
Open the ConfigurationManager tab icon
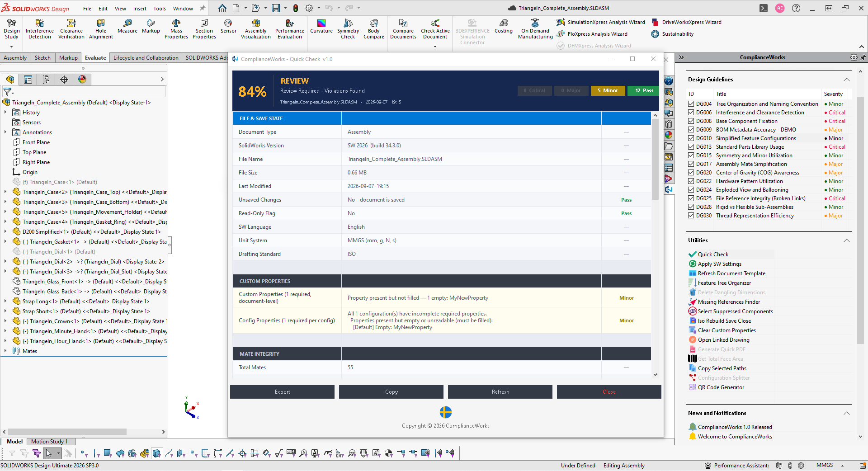click(x=46, y=80)
